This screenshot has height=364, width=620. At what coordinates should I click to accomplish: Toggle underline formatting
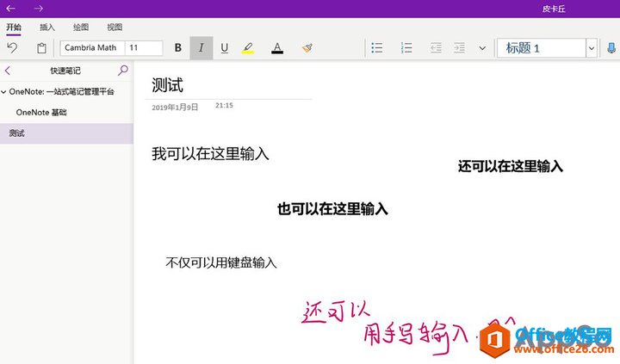(225, 48)
